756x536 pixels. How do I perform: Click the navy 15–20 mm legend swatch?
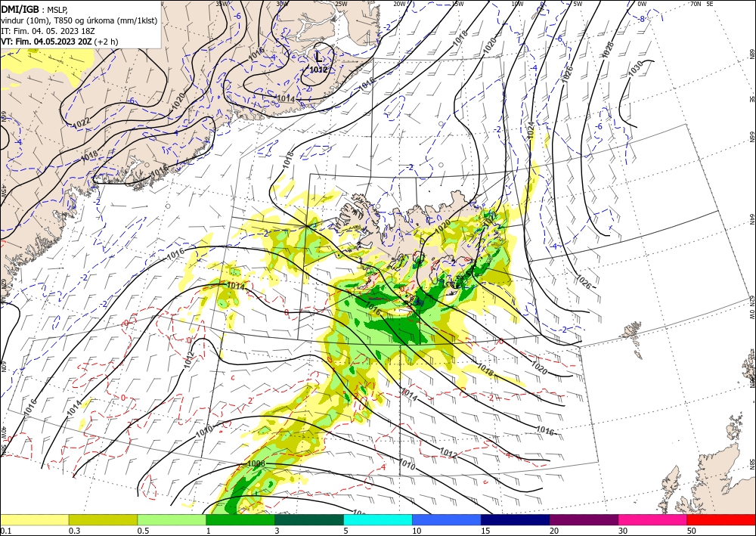[516, 519]
